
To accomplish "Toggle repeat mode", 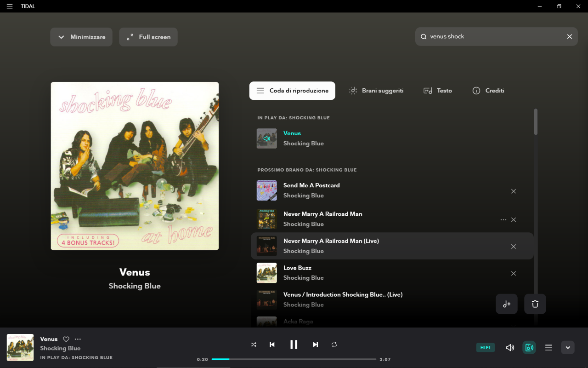I will 334,345.
